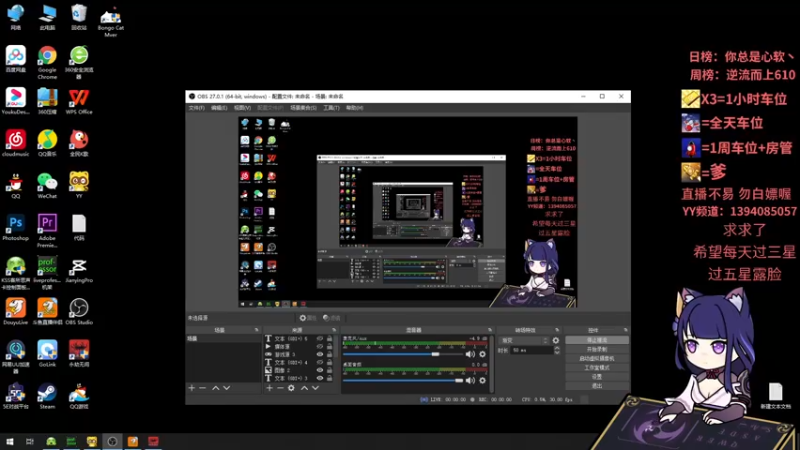Move the selected source down
Viewport: 800px width, 450px height.
(315, 388)
